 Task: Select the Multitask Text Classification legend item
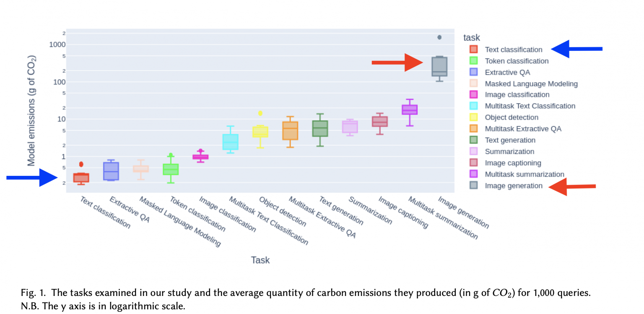tap(522, 106)
